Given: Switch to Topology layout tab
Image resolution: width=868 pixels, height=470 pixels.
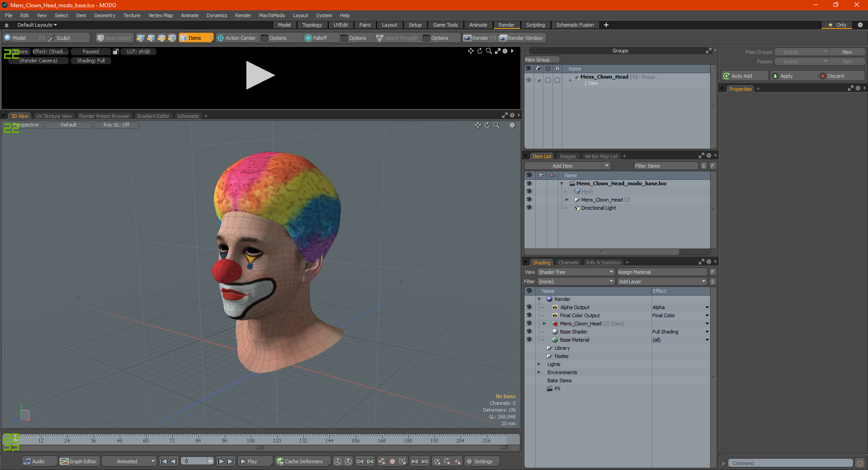Looking at the screenshot, I should tap(312, 25).
